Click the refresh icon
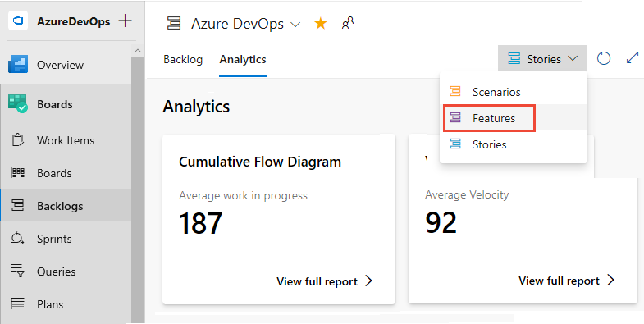Screen dimensions: 644x324 [603, 59]
